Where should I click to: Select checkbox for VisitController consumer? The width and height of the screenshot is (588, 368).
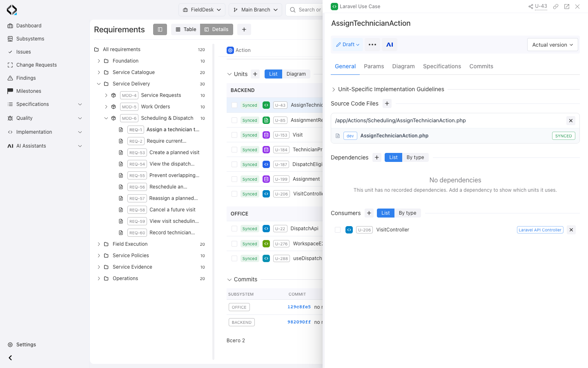point(338,230)
